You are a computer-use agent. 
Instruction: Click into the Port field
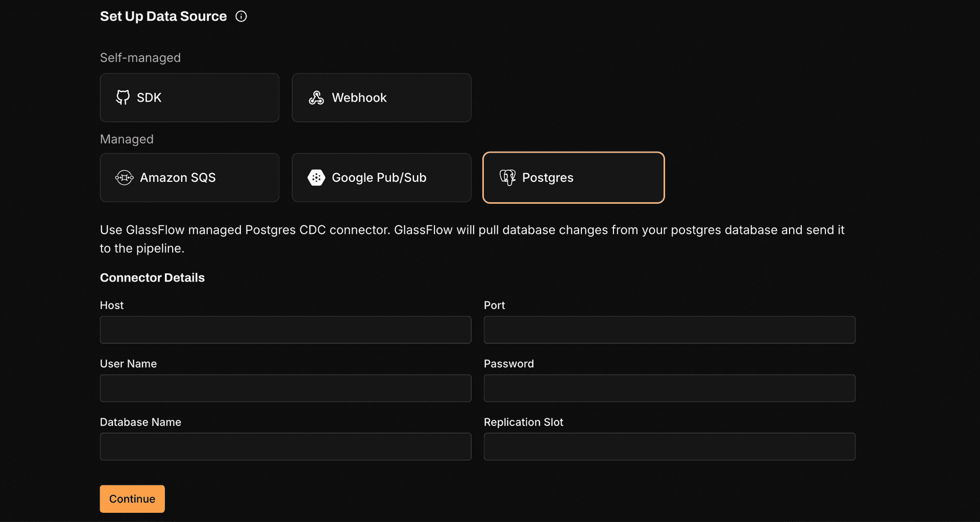[669, 330]
